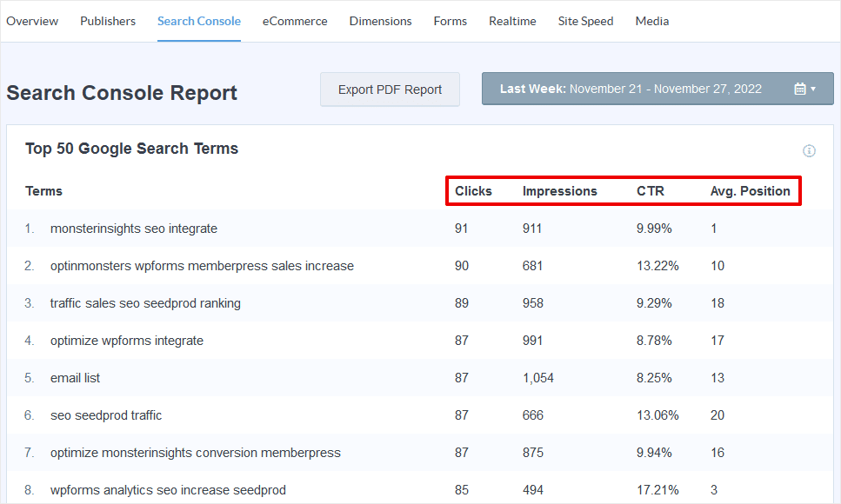Select the search term 'email list'

pyautogui.click(x=76, y=377)
